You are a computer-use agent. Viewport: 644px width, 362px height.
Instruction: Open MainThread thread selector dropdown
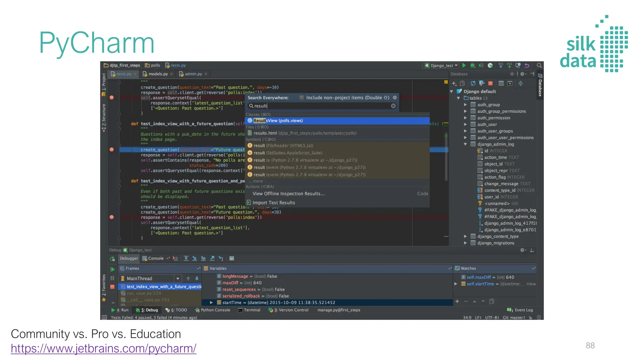178,278
